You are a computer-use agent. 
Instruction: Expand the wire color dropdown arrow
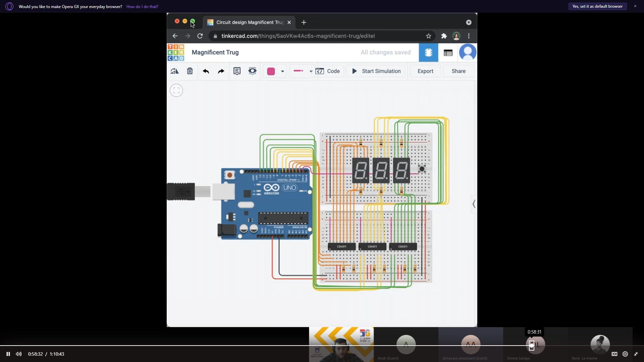[x=282, y=71]
